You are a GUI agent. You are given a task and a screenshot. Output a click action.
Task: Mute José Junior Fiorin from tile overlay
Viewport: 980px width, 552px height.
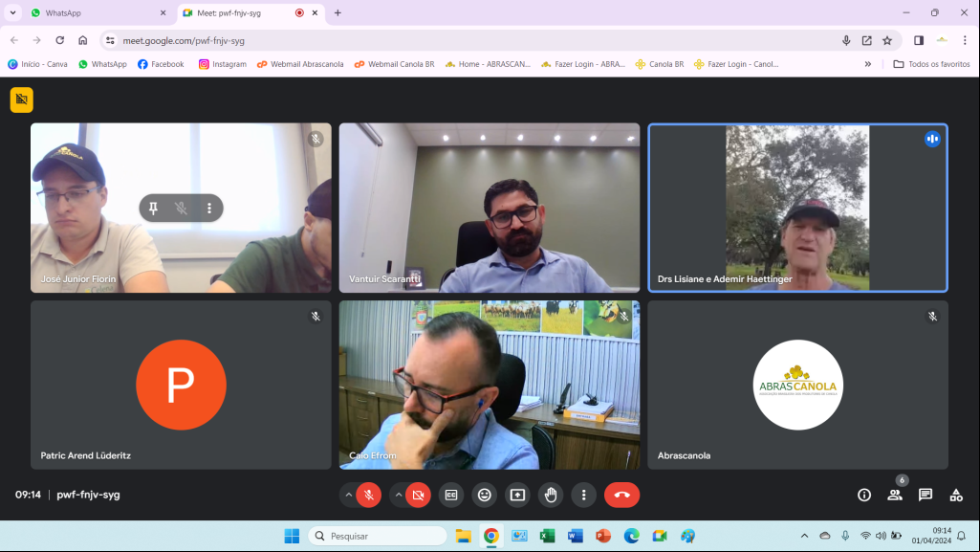182,209
